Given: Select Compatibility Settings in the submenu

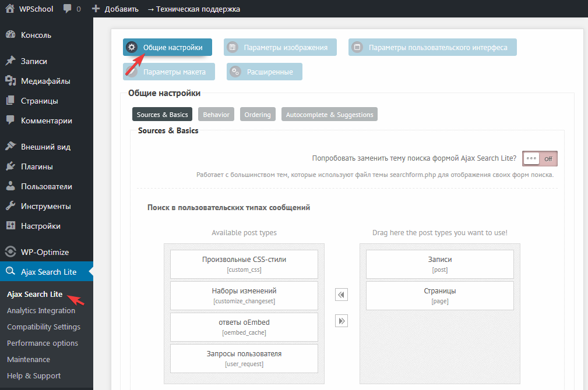Looking at the screenshot, I should 44,327.
